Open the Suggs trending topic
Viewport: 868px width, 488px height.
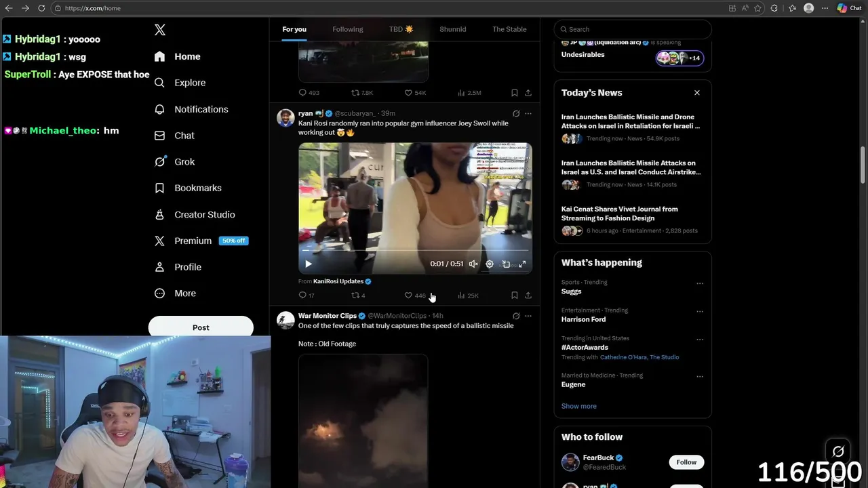click(571, 291)
